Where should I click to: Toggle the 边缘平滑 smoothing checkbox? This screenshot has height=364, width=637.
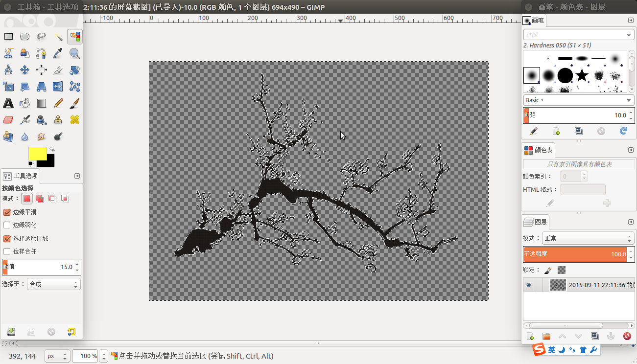pos(6,212)
